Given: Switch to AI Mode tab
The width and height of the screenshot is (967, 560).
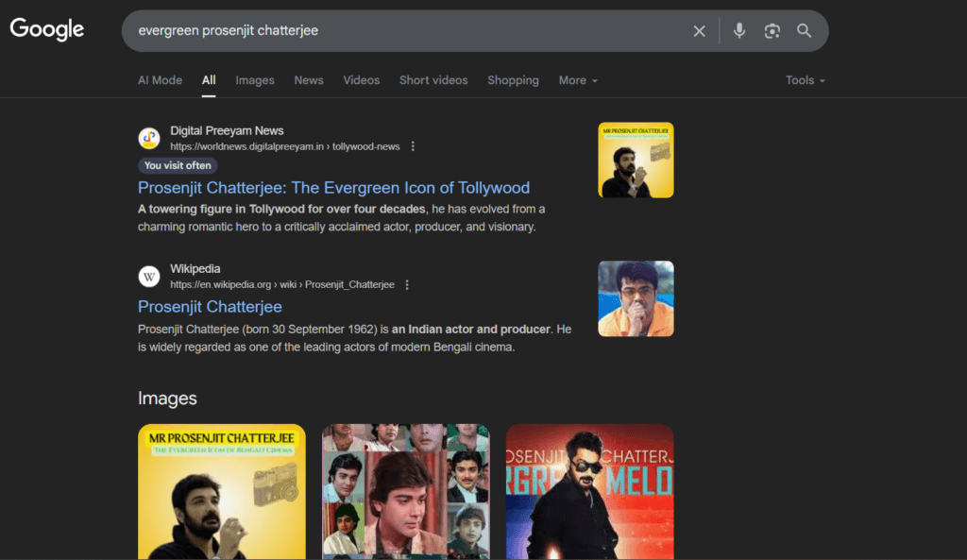Looking at the screenshot, I should 160,80.
